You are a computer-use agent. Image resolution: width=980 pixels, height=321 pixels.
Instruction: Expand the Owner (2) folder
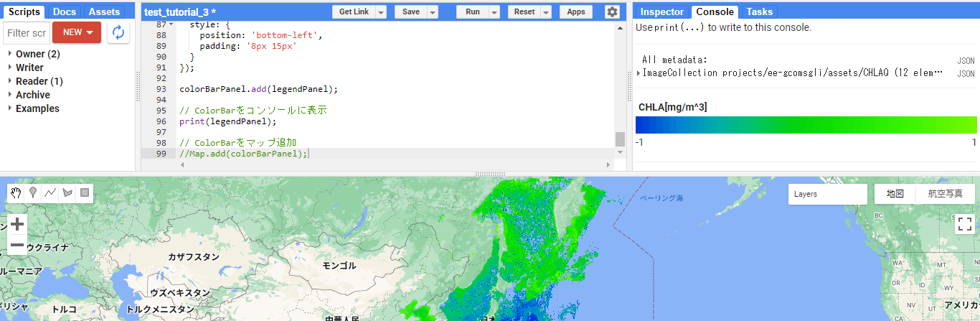(10, 54)
